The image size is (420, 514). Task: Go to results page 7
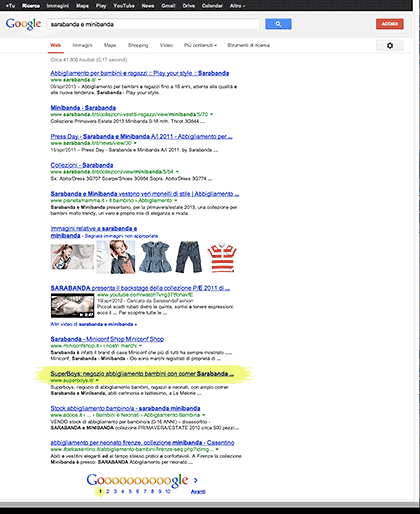pyautogui.click(x=145, y=491)
